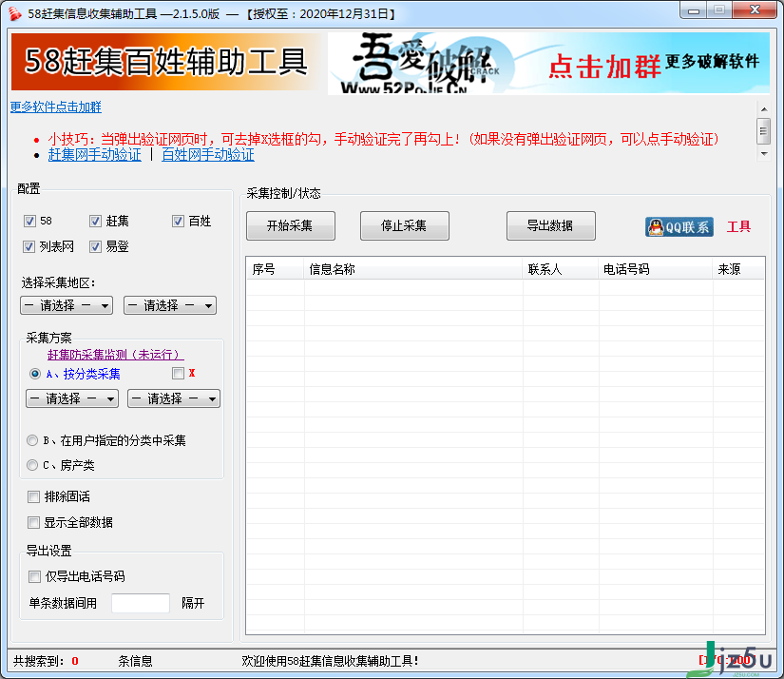Open first category 请选择 dropdown

click(72, 398)
